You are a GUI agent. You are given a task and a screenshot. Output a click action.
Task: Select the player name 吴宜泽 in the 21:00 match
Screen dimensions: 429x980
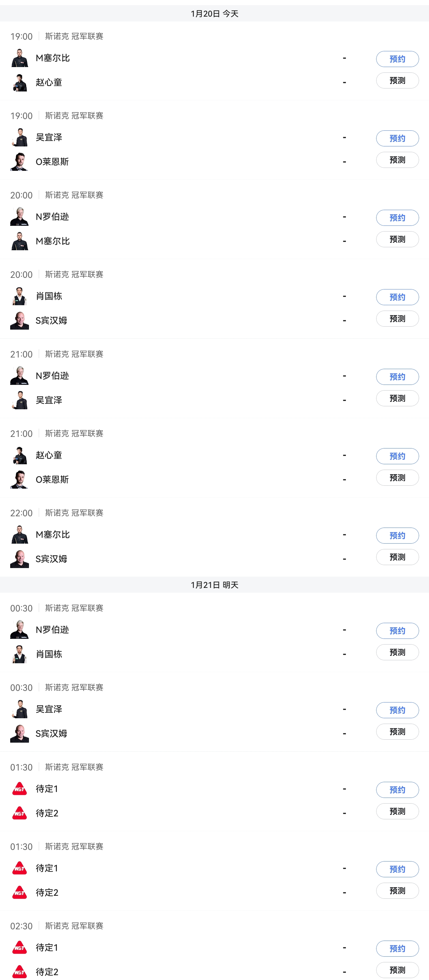49,400
